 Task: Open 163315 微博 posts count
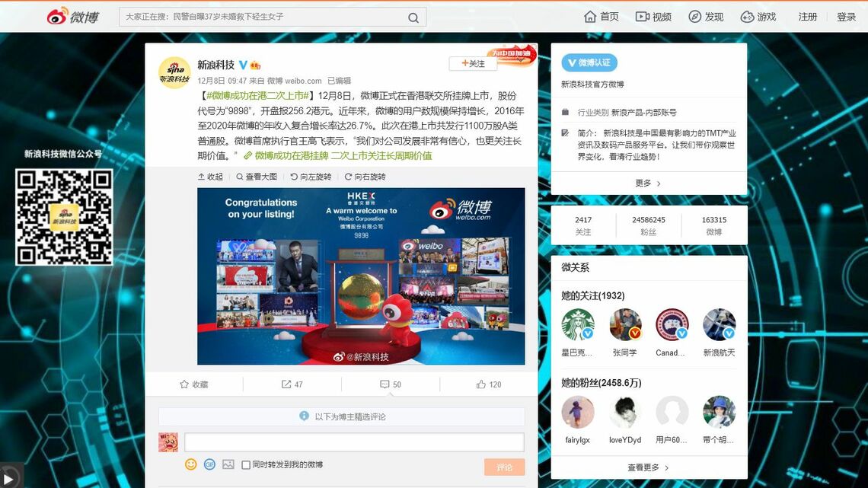tap(714, 225)
